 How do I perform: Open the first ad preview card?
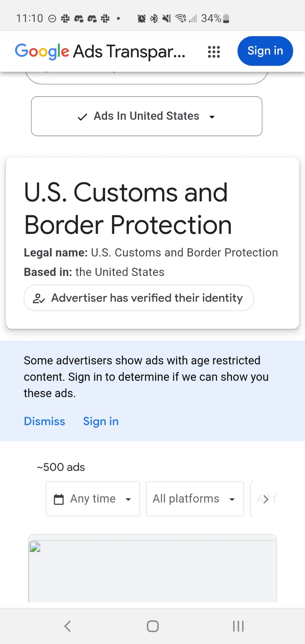(x=152, y=570)
